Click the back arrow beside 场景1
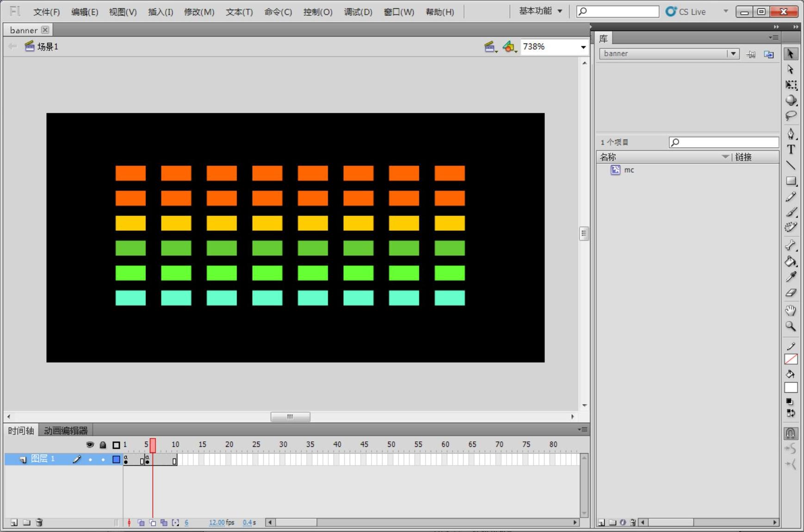 click(12, 46)
